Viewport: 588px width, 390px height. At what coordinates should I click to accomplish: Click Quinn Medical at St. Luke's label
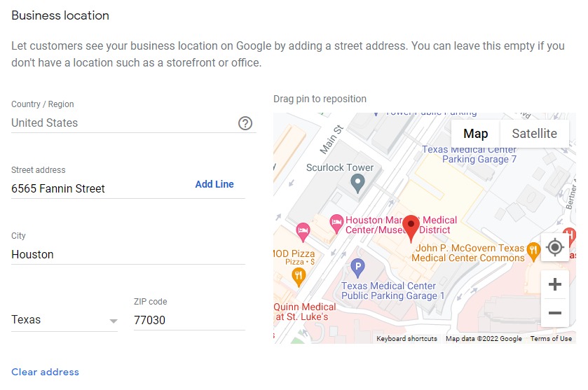304,312
